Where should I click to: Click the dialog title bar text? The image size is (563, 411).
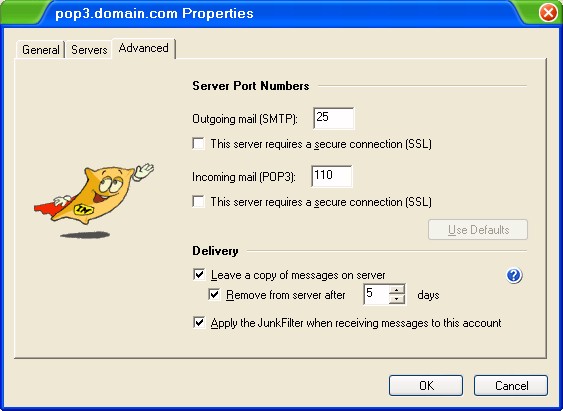[154, 14]
